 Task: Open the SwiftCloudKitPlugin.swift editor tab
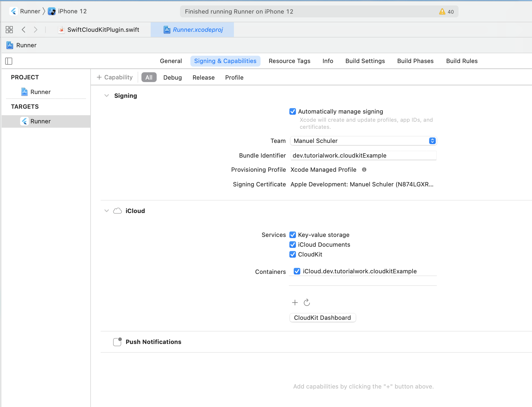pos(103,30)
